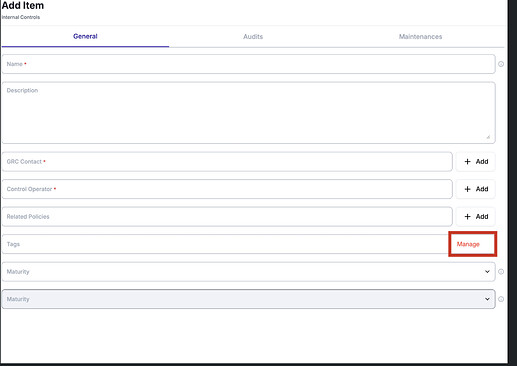Click the Name input field
Viewport: 517px width, 366px height.
tap(248, 64)
